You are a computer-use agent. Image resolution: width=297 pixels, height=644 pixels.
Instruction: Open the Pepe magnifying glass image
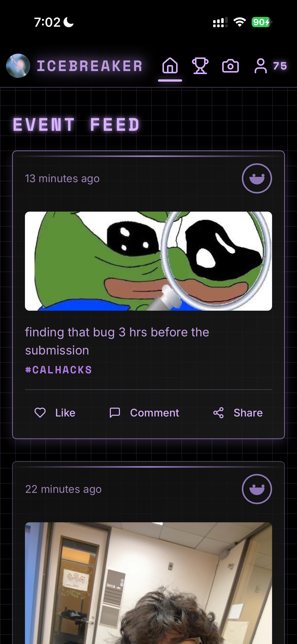pos(148,261)
